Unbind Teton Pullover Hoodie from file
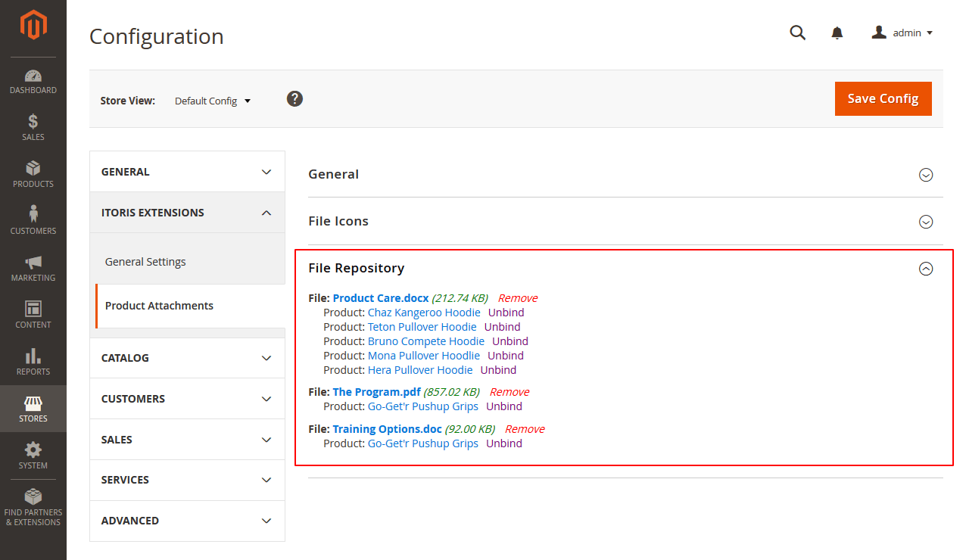This screenshot has height=560, width=966. (503, 327)
